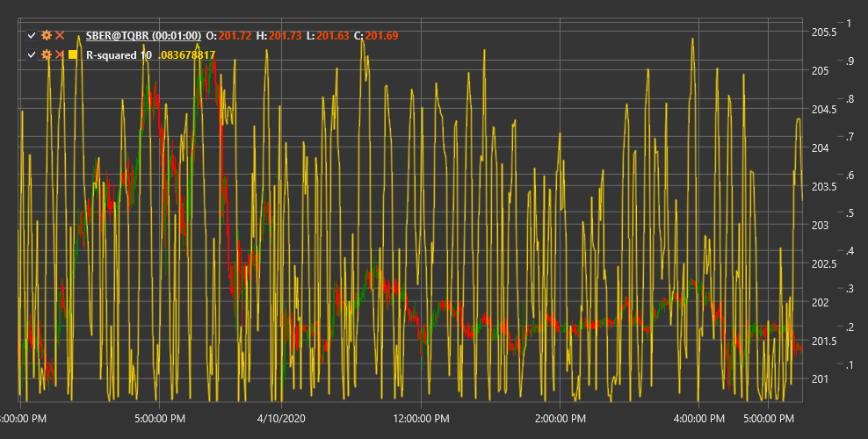Click the 203 price axis label
This screenshot has height=439, width=868.
pyautogui.click(x=820, y=225)
